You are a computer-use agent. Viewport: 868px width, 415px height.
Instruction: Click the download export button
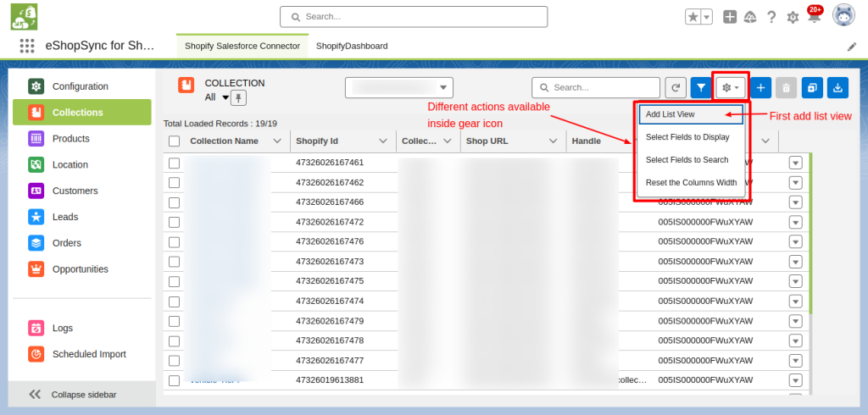pos(838,87)
